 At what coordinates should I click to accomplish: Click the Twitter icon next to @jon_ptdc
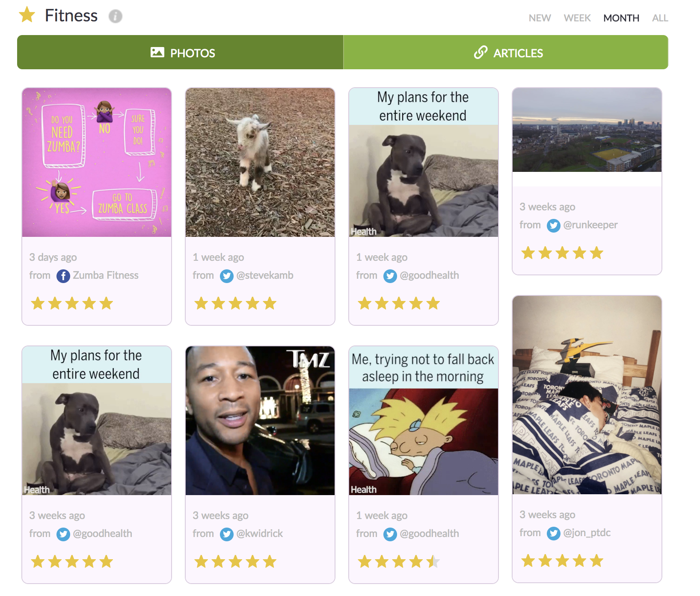554,533
